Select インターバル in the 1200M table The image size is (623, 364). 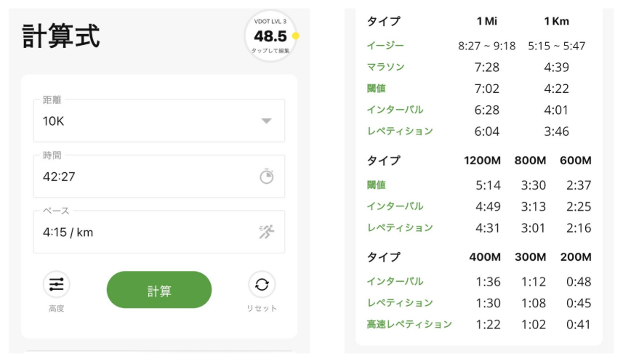pyautogui.click(x=395, y=206)
